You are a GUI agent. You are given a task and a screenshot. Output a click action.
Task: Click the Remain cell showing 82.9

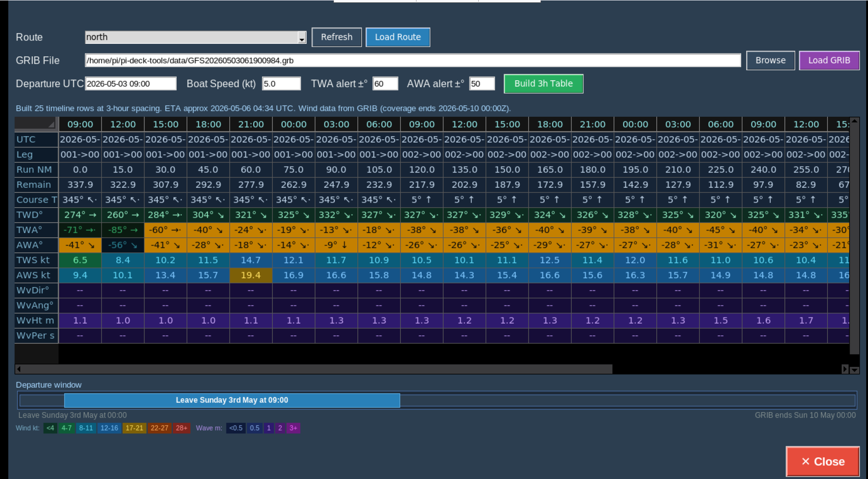coord(806,185)
